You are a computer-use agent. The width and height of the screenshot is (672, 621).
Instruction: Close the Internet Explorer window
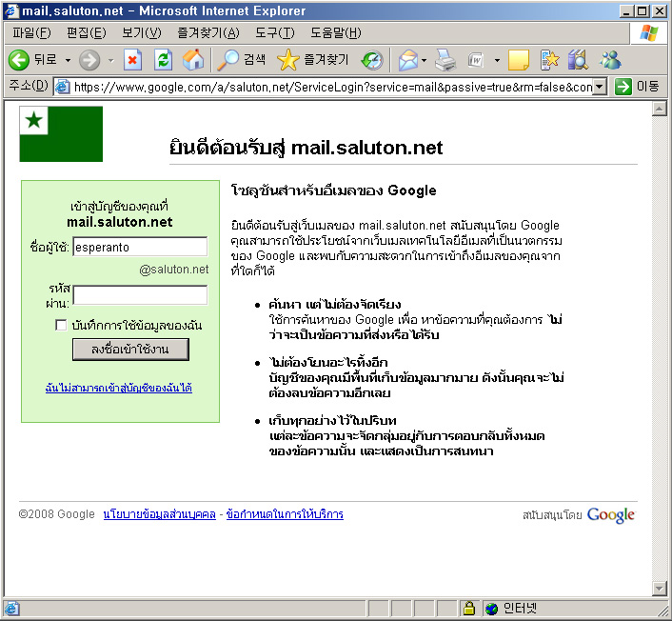click(659, 11)
